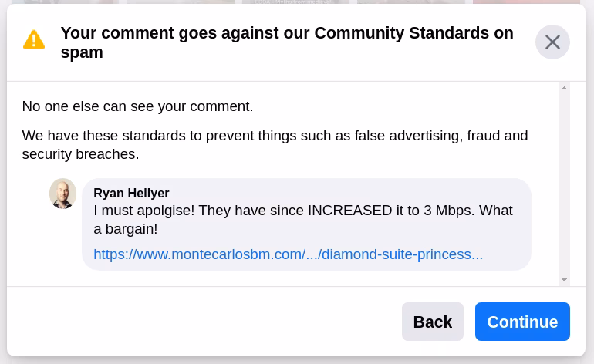Close the Community Standards dialog
Screen dimensions: 594x364
(x=552, y=42)
